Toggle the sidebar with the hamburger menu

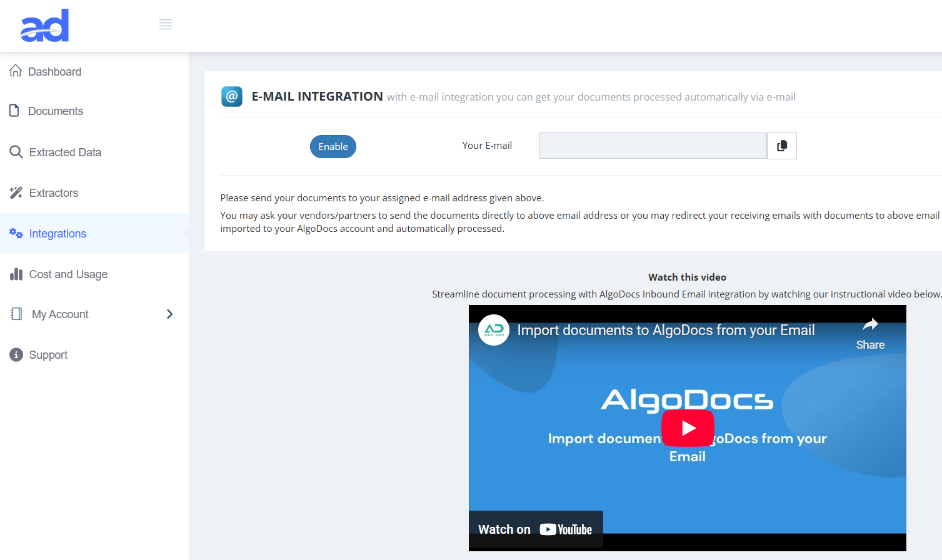pyautogui.click(x=165, y=24)
